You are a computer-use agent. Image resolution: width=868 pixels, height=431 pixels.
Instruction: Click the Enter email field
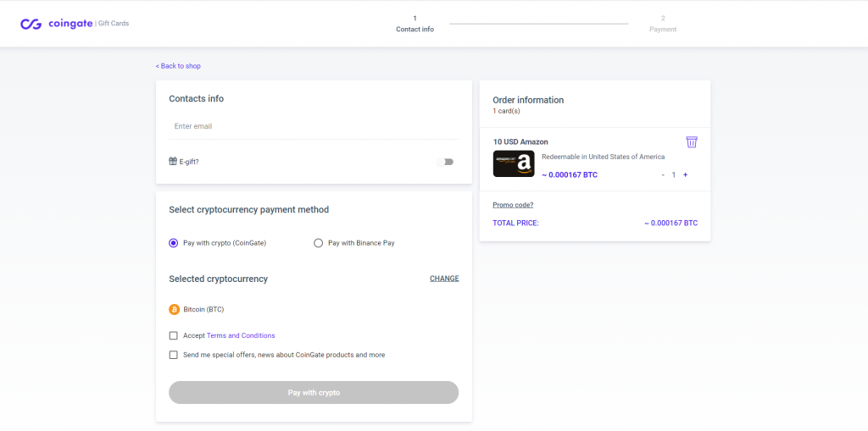click(x=314, y=126)
